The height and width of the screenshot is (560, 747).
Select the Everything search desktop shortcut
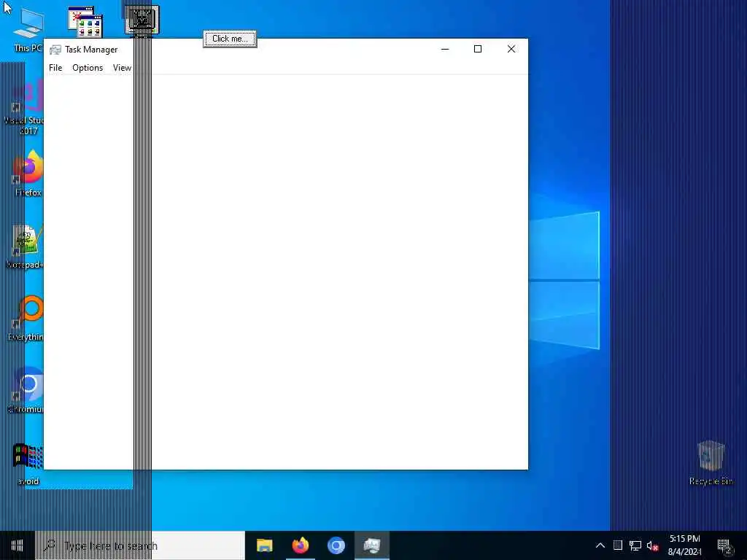(x=27, y=318)
